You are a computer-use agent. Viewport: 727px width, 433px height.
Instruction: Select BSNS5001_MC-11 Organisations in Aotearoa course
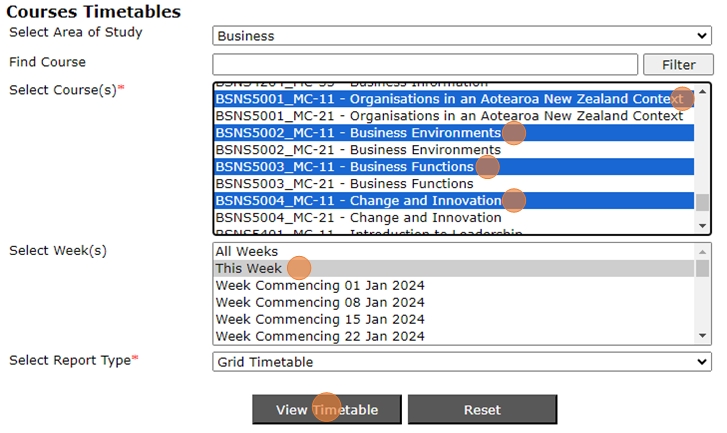coord(449,99)
